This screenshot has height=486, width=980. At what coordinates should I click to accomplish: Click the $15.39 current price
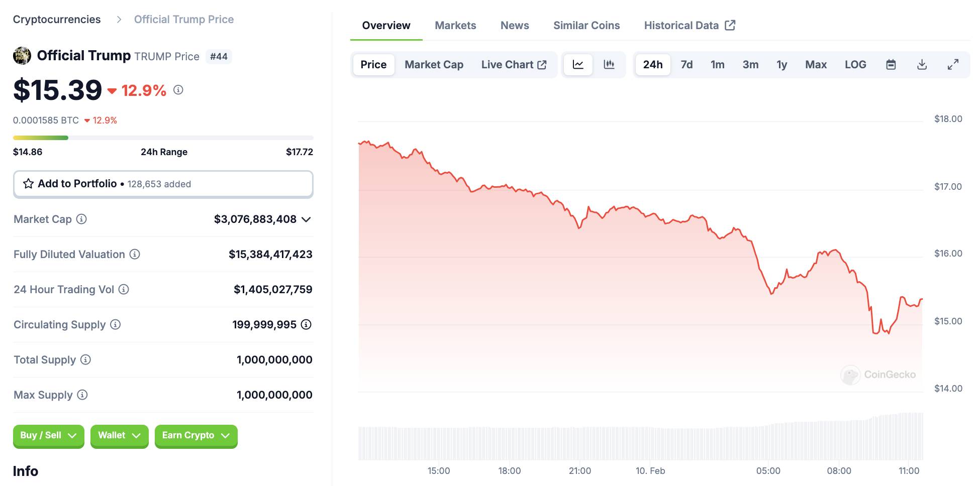pos(58,90)
